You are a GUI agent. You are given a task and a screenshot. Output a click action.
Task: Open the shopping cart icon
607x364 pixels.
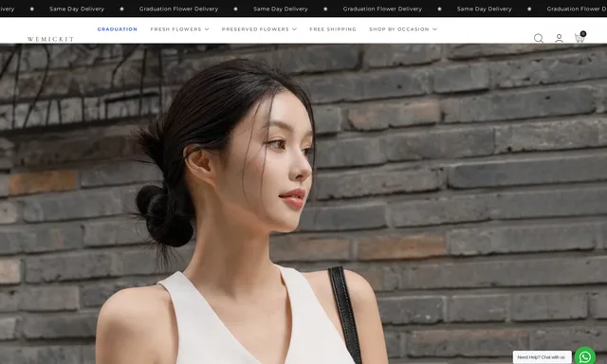tap(579, 38)
